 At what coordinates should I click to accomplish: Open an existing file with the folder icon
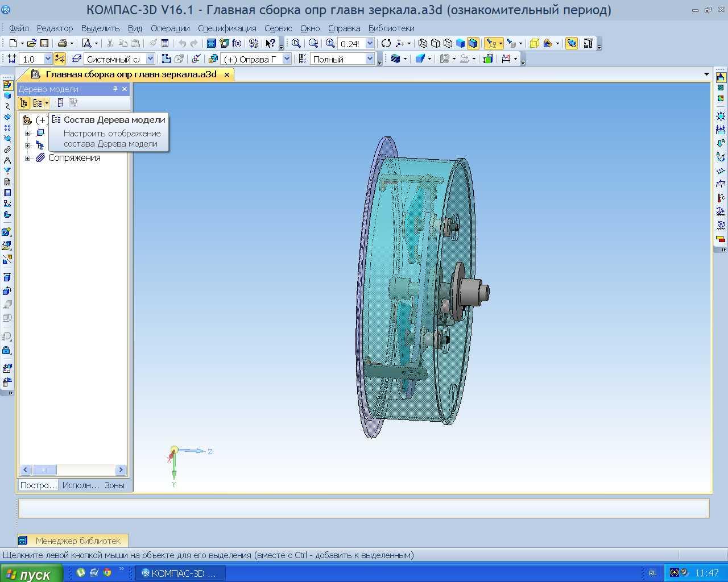32,43
